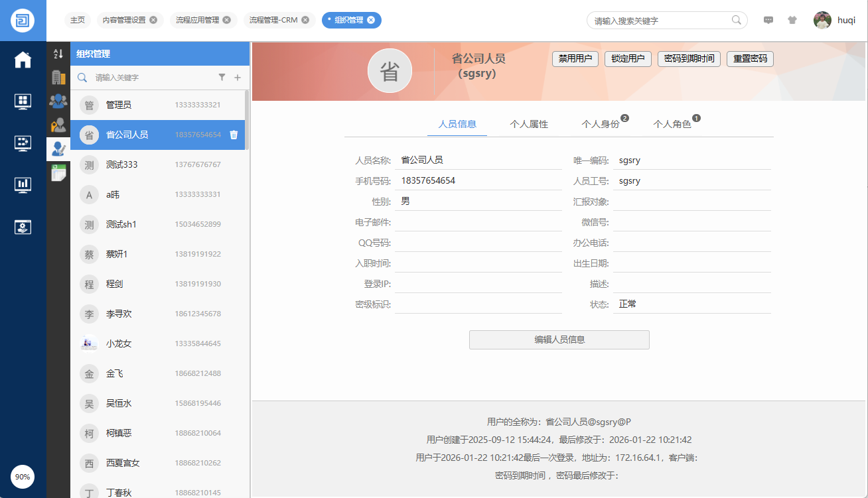Click the t-shirt theme icon

(x=792, y=20)
